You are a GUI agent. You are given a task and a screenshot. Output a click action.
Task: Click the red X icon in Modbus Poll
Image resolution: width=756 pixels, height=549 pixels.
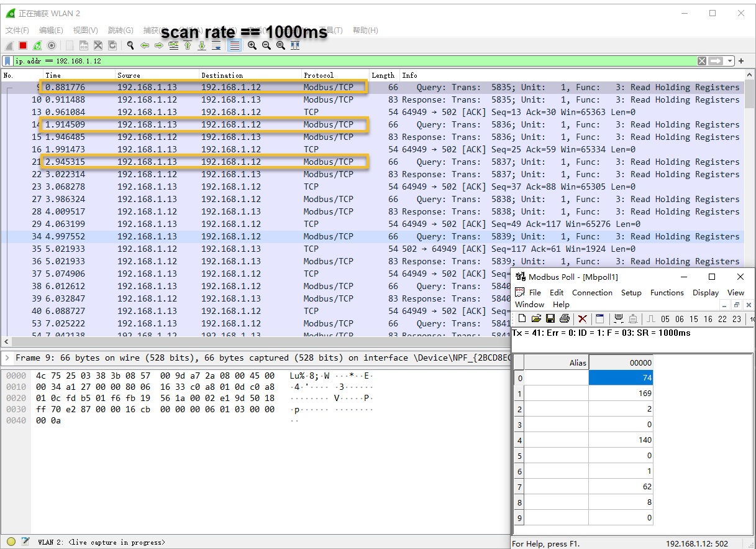point(583,319)
